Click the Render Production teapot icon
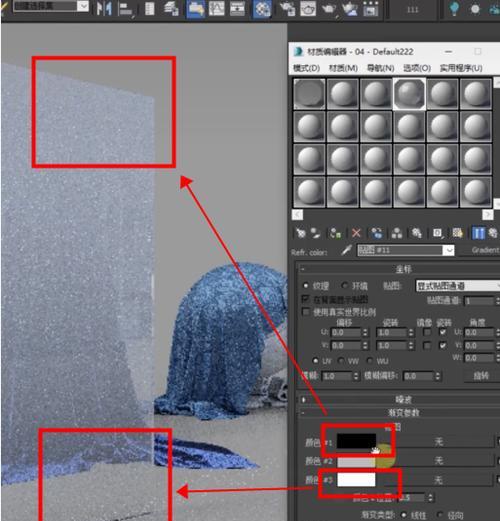500x521 pixels. pos(329,9)
